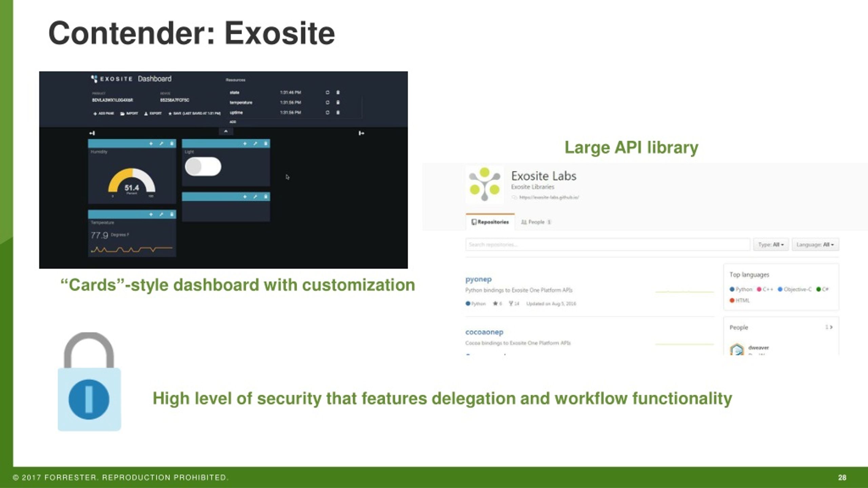Open the exosite-labs.github.io link
Screen dimensions: 868x488
549,197
